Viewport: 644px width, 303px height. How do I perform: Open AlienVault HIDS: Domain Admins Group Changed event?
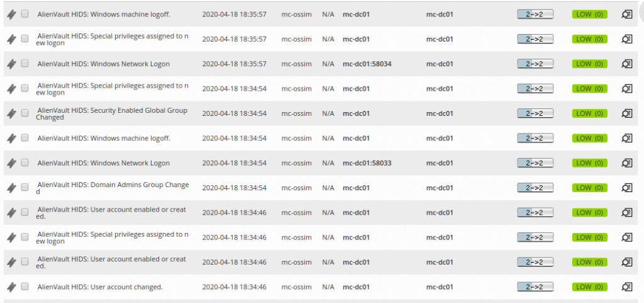pyautogui.click(x=113, y=188)
